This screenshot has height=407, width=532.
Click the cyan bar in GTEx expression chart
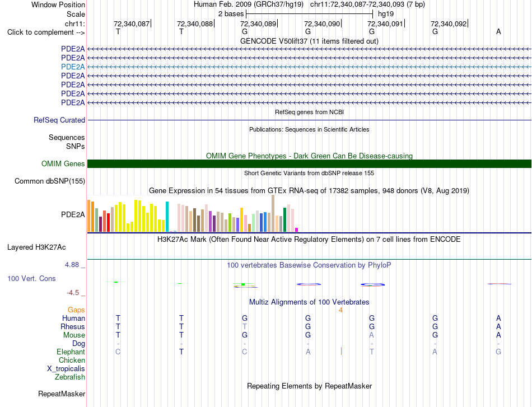[x=167, y=217]
